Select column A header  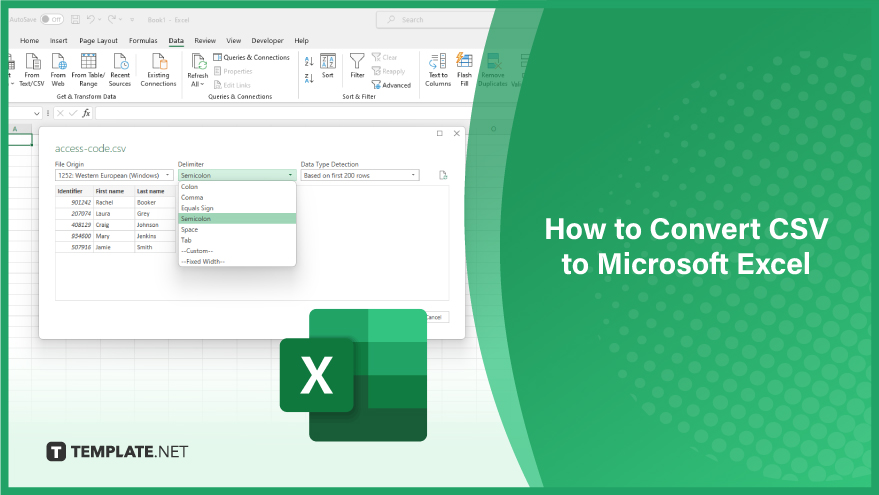15,129
